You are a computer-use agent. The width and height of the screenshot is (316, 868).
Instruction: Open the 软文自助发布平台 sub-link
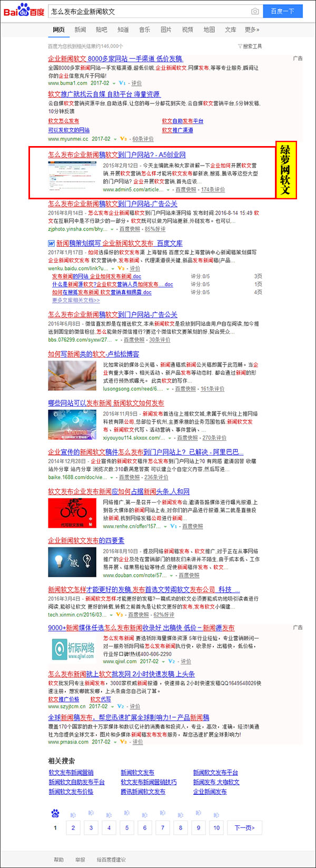point(182,121)
